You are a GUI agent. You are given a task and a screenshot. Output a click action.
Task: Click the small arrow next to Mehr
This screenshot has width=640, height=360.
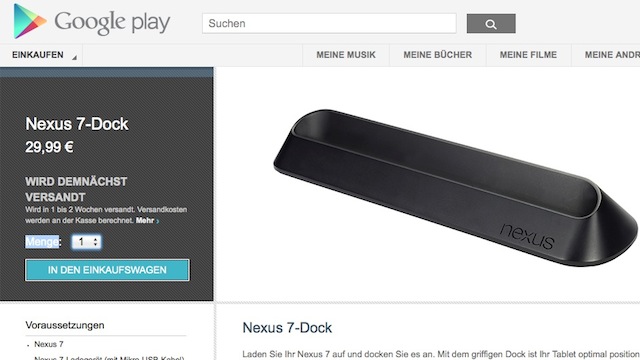[158, 221]
